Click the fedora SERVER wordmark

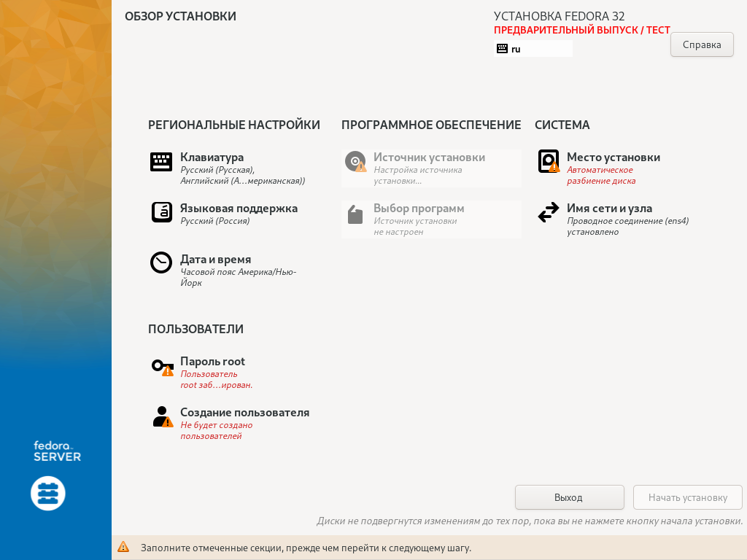tap(57, 451)
